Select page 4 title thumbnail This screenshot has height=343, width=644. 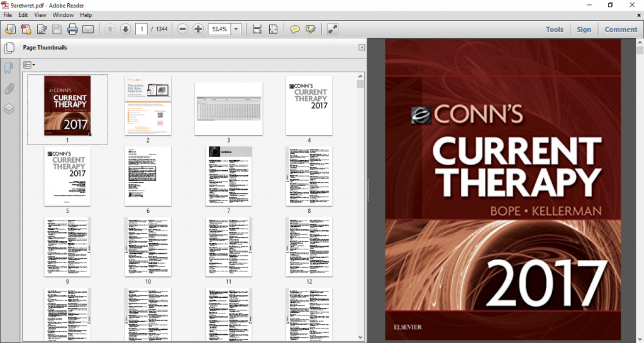309,106
